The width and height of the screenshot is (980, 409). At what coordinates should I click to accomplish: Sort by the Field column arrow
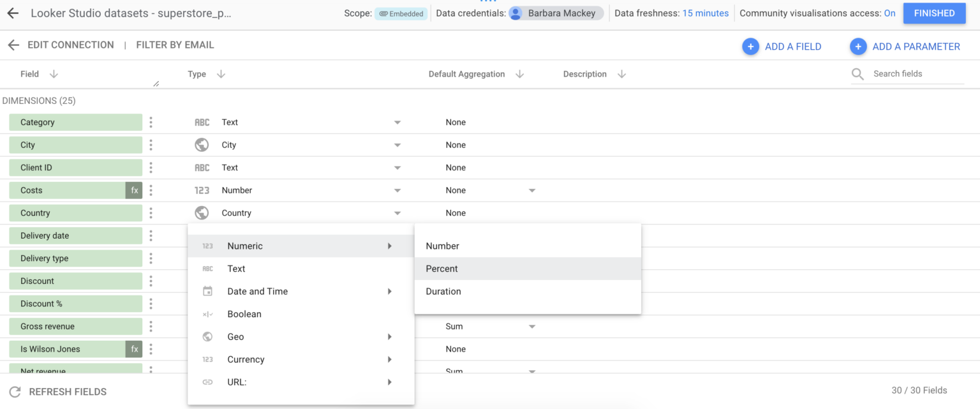click(x=54, y=73)
